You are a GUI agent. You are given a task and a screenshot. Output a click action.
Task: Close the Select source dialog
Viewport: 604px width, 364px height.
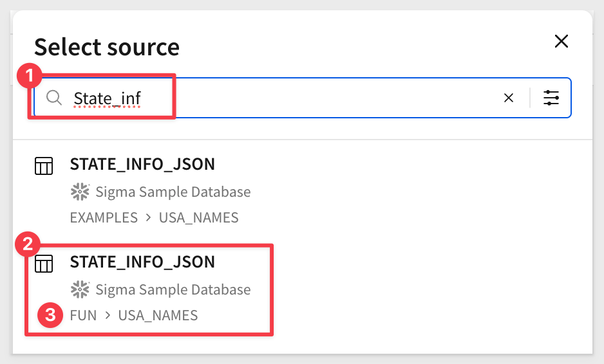[562, 41]
